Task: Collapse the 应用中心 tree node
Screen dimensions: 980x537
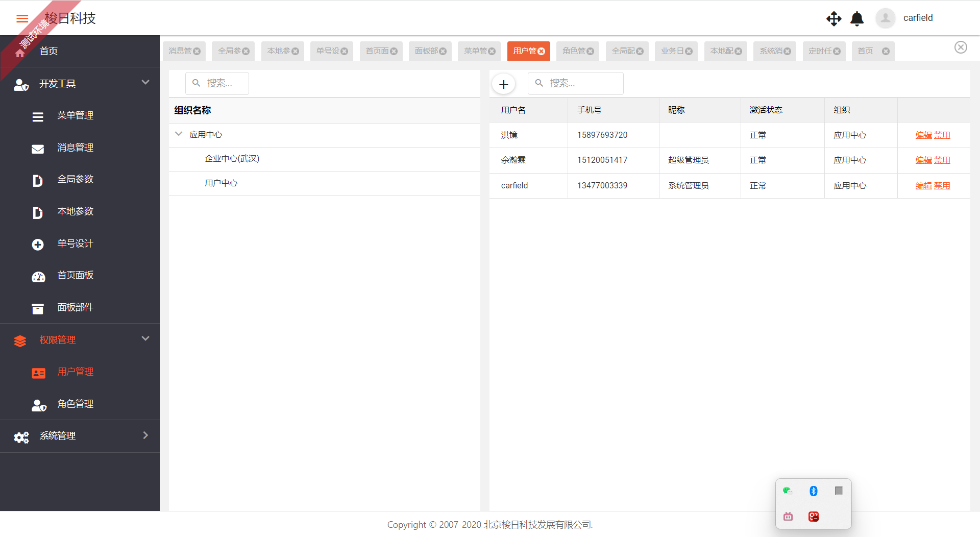Action: click(x=179, y=134)
